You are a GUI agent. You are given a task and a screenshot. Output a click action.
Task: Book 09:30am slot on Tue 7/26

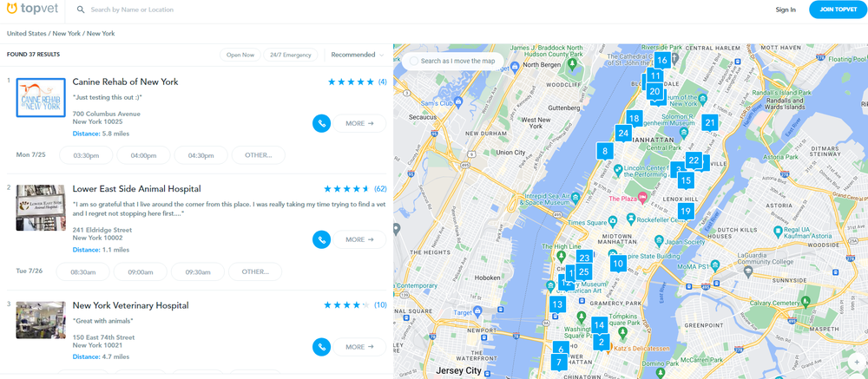pyautogui.click(x=198, y=271)
